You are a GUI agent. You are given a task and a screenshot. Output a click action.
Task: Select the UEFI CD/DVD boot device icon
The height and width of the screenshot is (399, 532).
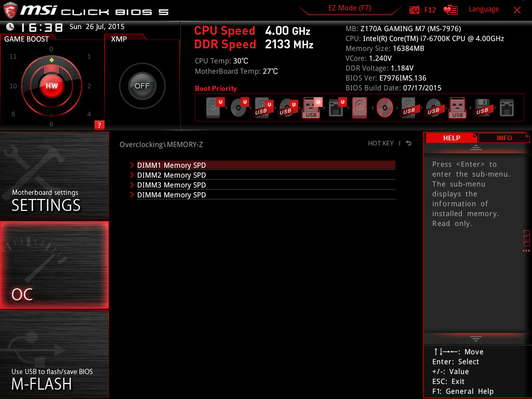(x=240, y=108)
